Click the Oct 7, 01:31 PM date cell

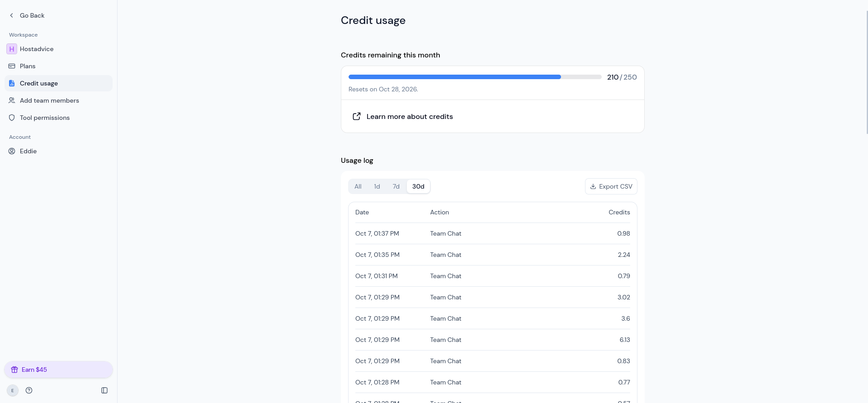377,276
